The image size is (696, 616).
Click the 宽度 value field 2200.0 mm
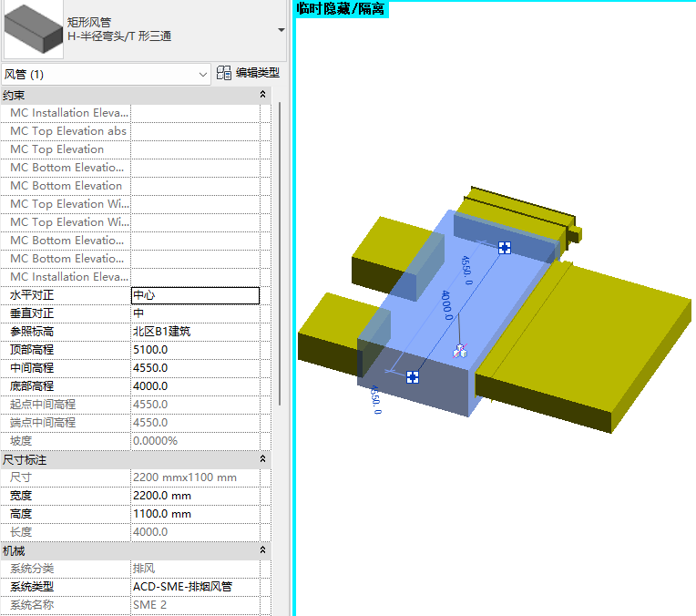click(x=195, y=496)
